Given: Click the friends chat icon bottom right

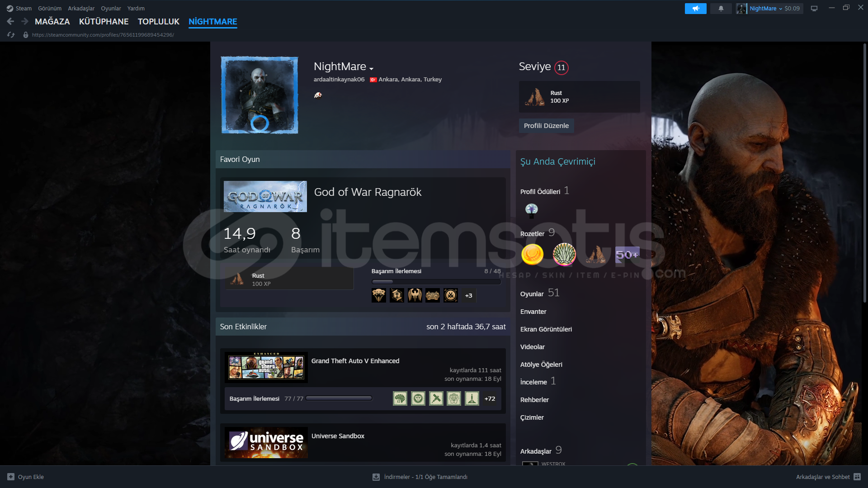Looking at the screenshot, I should (x=857, y=477).
